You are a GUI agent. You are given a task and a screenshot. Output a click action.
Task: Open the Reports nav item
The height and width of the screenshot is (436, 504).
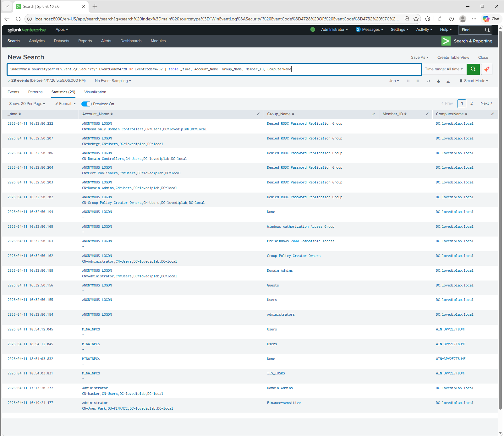pyautogui.click(x=85, y=41)
